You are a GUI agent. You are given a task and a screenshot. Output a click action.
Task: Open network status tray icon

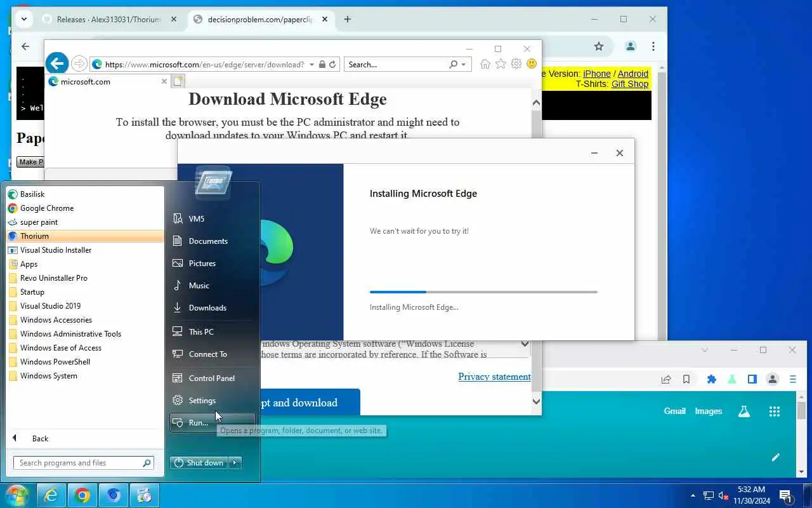(709, 495)
